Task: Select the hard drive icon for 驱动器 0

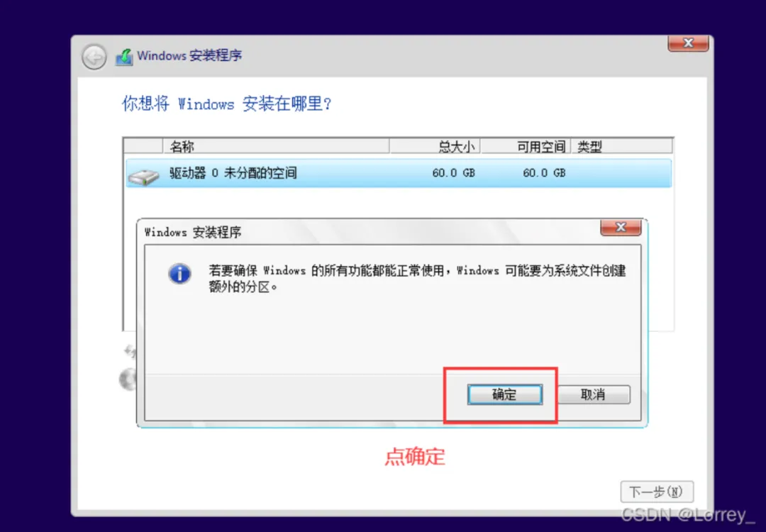Action: click(143, 177)
